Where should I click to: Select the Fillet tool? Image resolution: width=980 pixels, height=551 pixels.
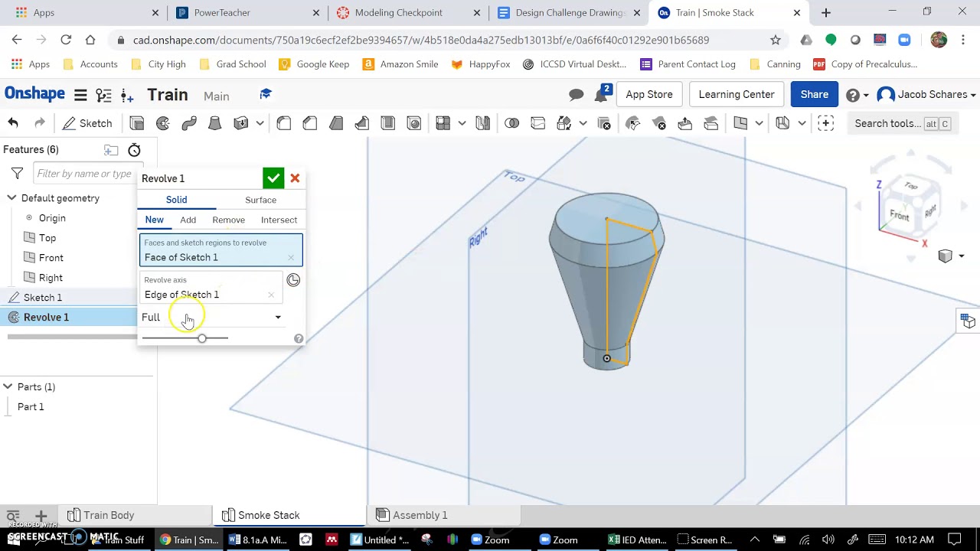point(284,123)
